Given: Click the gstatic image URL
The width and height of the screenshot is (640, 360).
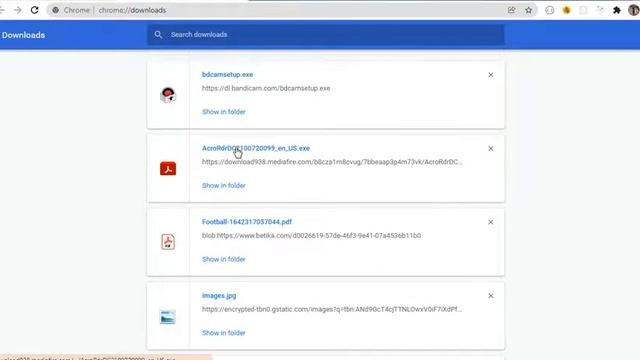Looking at the screenshot, I should tap(332, 309).
